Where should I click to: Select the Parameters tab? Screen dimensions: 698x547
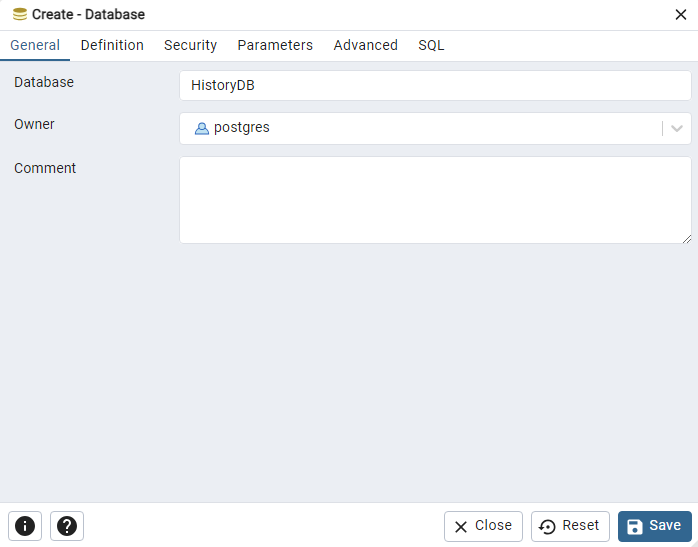275,45
